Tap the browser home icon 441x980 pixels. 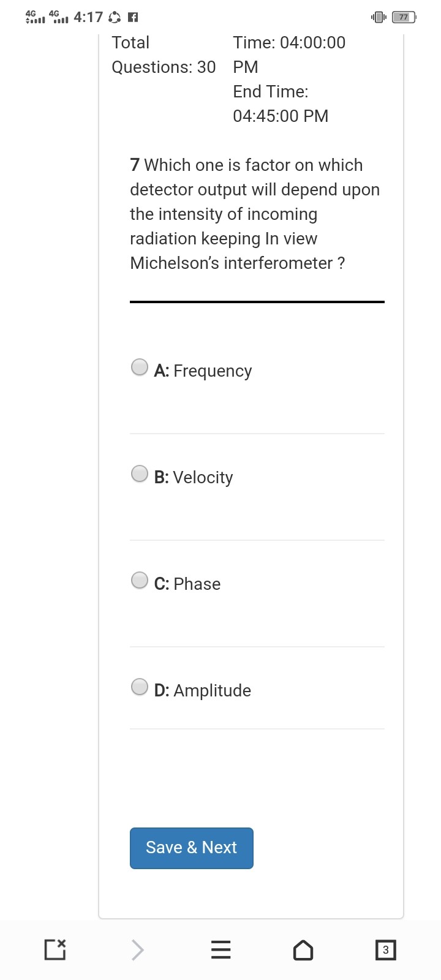click(303, 950)
